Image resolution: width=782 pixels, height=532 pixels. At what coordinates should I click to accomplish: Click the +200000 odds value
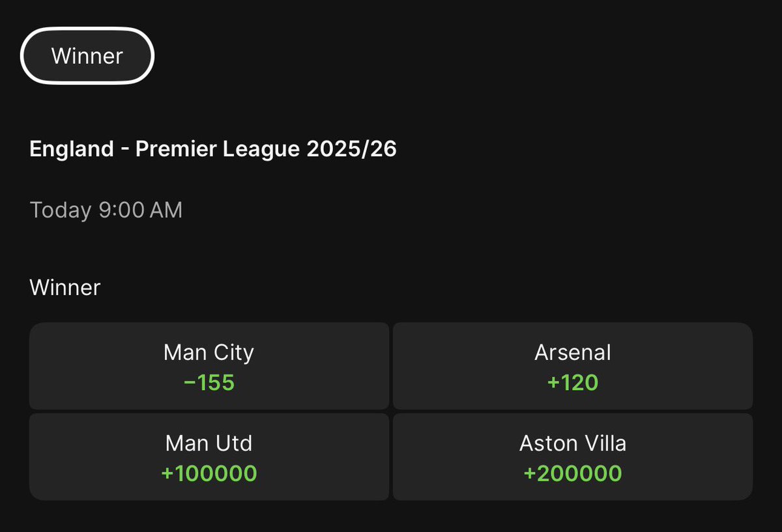(x=573, y=473)
